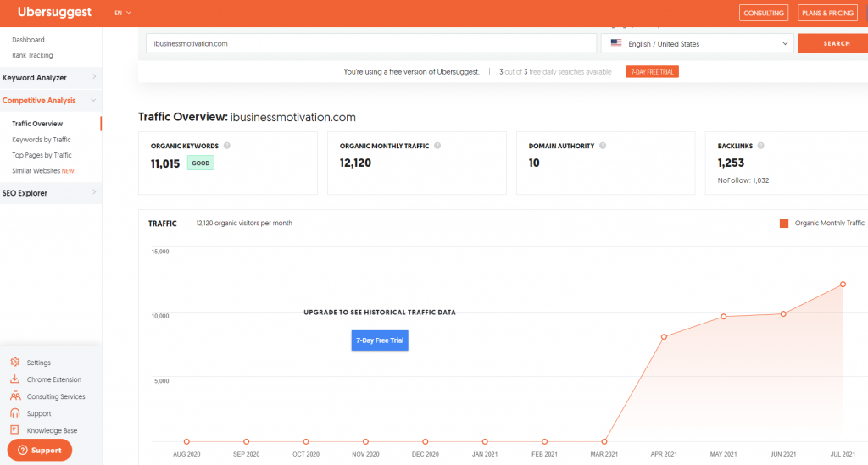Open Top Pages by Traffic
The height and width of the screenshot is (465, 868).
point(42,155)
